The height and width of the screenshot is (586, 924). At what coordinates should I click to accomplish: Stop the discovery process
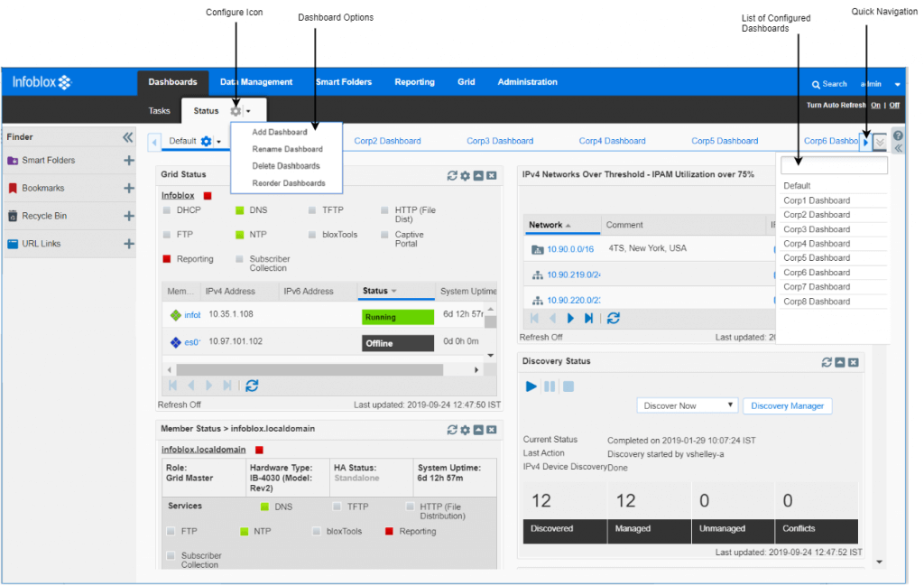click(568, 386)
